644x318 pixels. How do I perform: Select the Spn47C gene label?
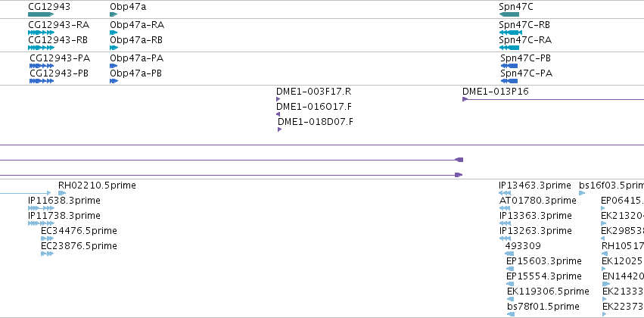[516, 7]
